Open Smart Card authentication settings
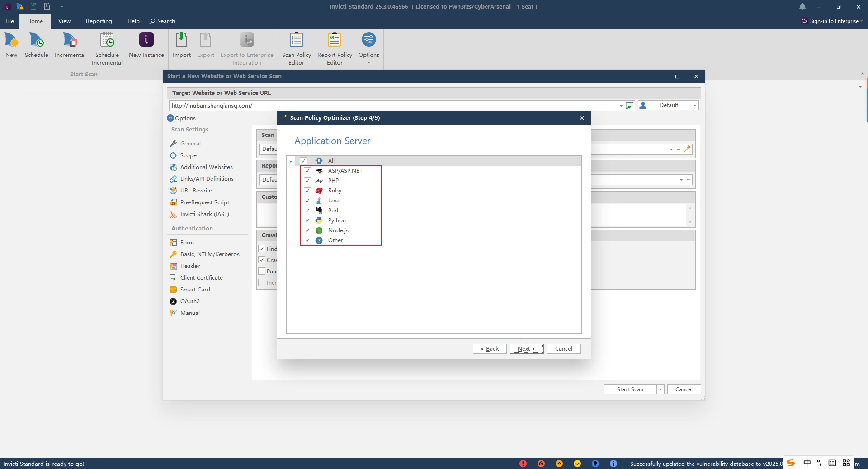The height and width of the screenshot is (469, 868). pos(195,290)
